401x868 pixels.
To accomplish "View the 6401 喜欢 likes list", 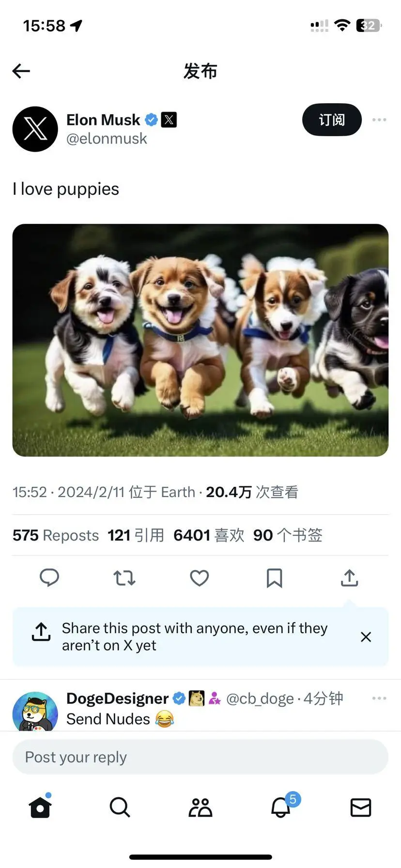I will tap(209, 535).
